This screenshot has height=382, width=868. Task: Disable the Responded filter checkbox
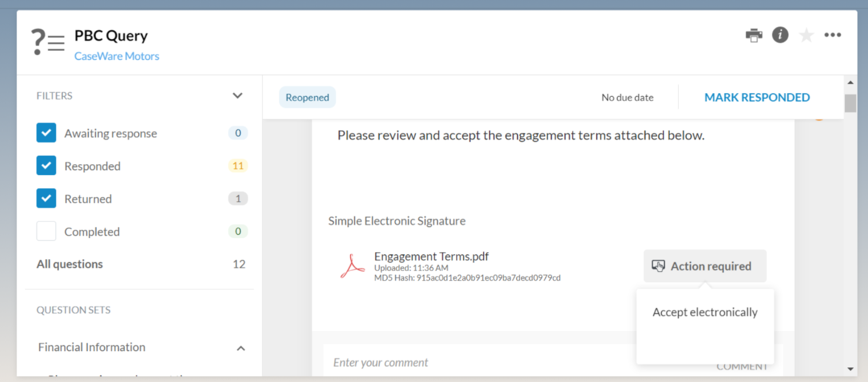click(46, 165)
